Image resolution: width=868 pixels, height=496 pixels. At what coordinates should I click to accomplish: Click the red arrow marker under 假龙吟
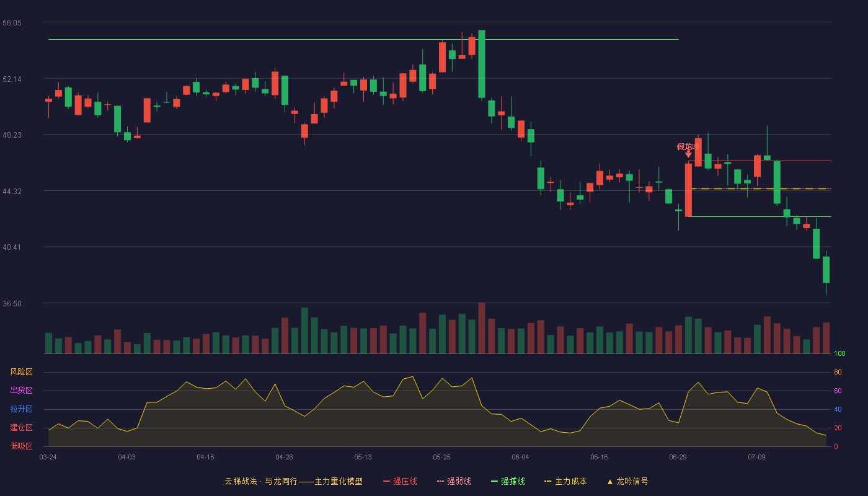click(x=688, y=154)
